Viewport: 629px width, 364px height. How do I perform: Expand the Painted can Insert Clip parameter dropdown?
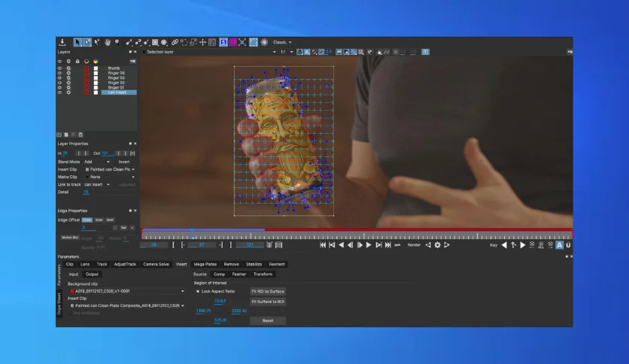[126, 305]
